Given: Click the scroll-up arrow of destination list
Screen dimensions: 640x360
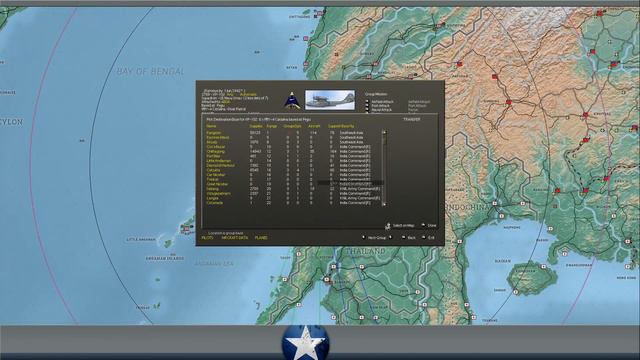Looking at the screenshot, I should (384, 132).
